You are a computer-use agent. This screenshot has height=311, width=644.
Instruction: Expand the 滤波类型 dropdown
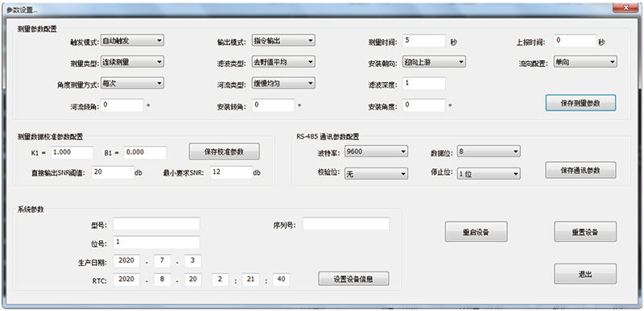[283, 62]
